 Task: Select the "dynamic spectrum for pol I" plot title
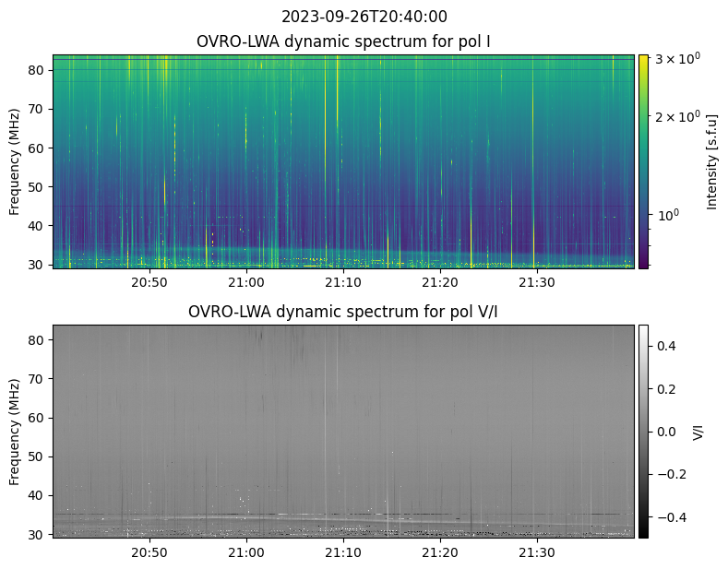coord(343,41)
